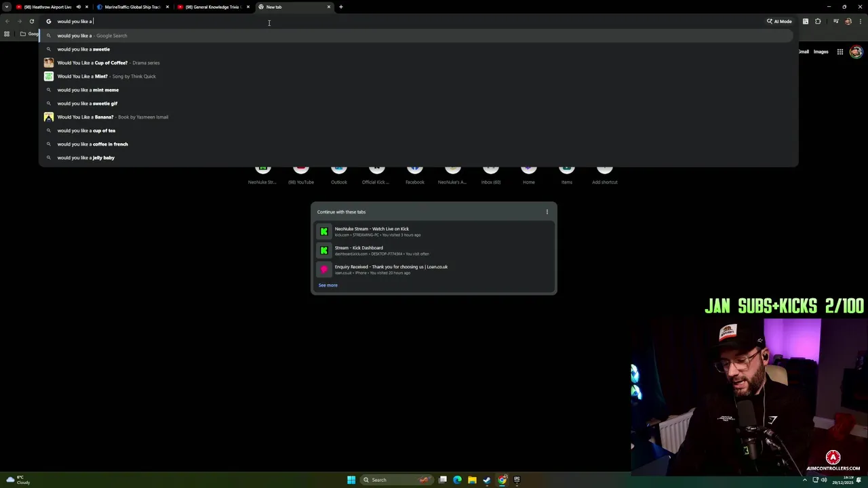Open the Google apps grid launcher
Screen dimensions: 868x488
840,52
